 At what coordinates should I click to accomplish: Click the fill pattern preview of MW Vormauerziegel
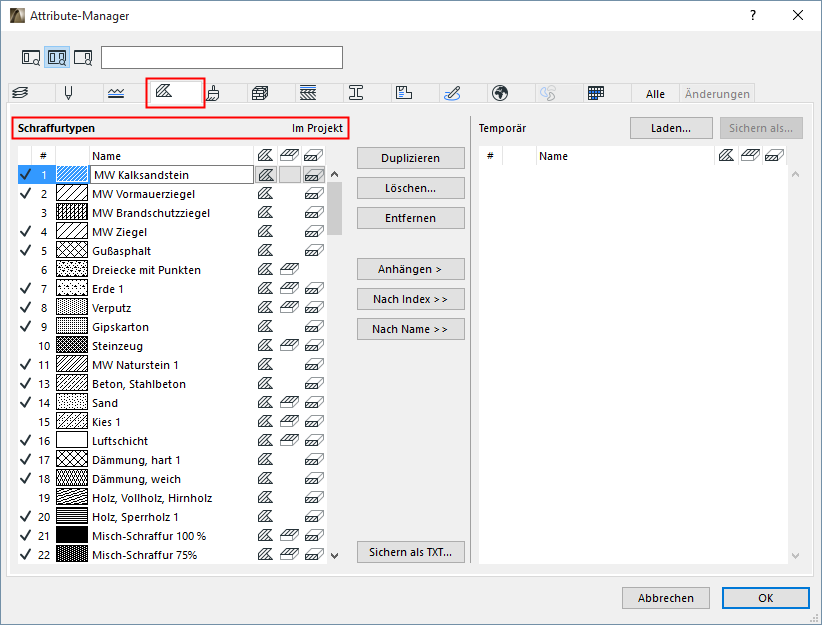tap(72, 193)
